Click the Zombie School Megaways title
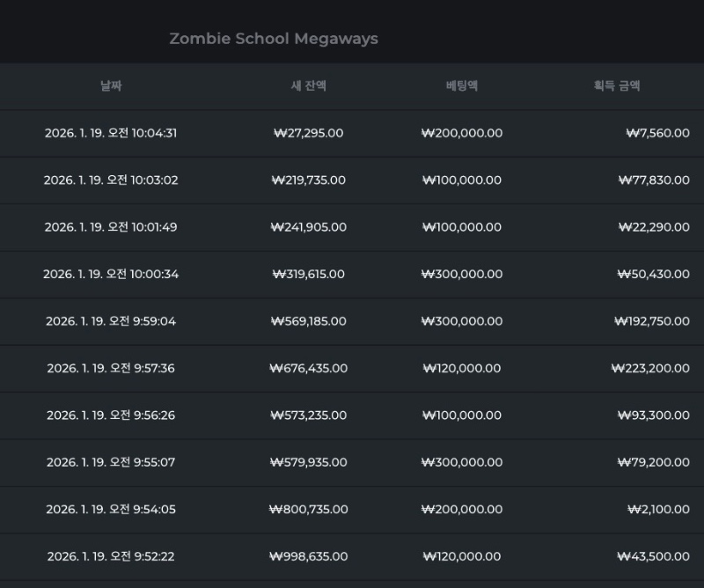The width and height of the screenshot is (704, 588). tap(273, 39)
